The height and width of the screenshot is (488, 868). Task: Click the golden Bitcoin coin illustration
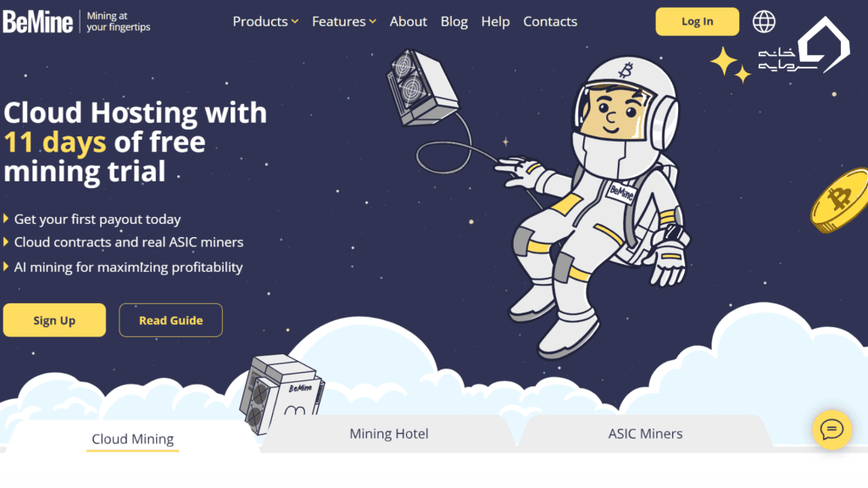click(840, 200)
